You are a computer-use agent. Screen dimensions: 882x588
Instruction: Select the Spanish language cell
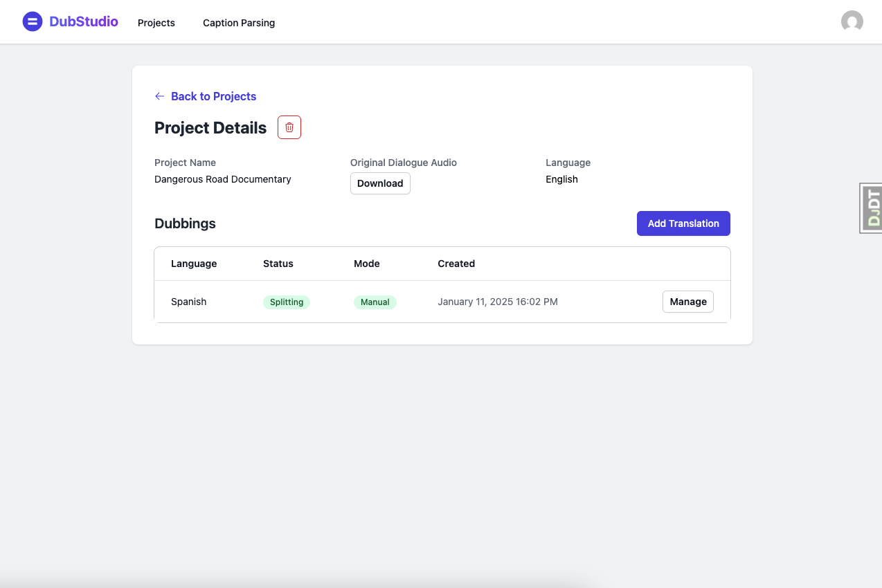pyautogui.click(x=189, y=302)
